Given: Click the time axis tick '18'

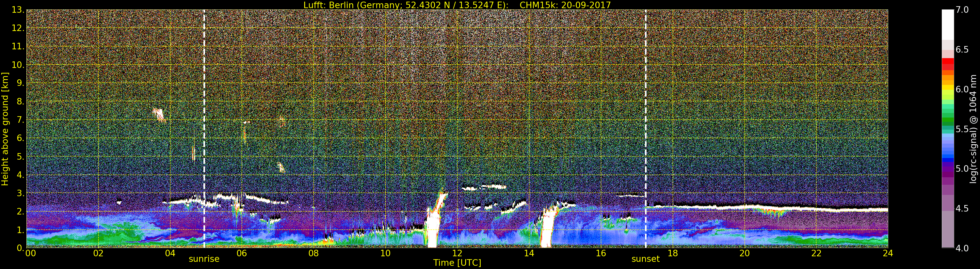Looking at the screenshot, I should tap(673, 253).
